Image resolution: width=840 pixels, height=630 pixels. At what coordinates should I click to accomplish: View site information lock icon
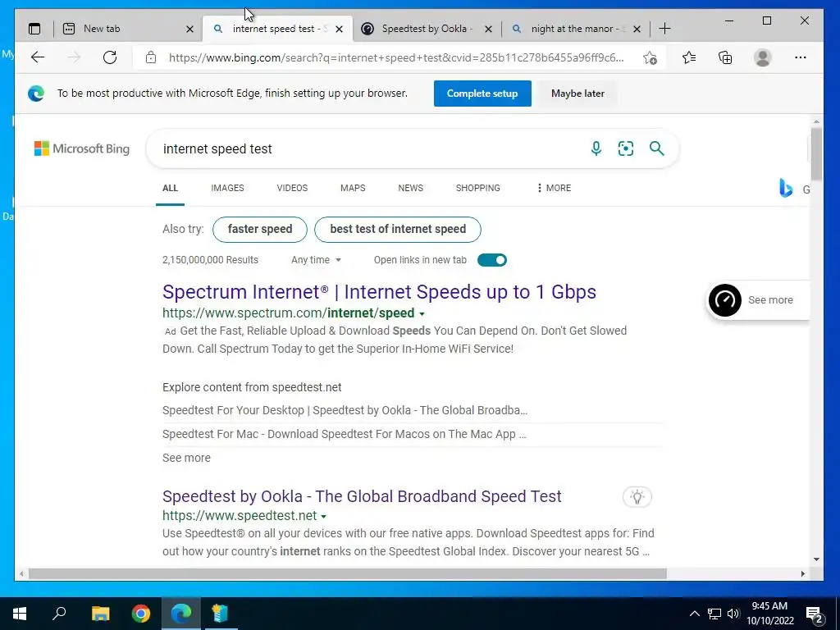tap(151, 57)
